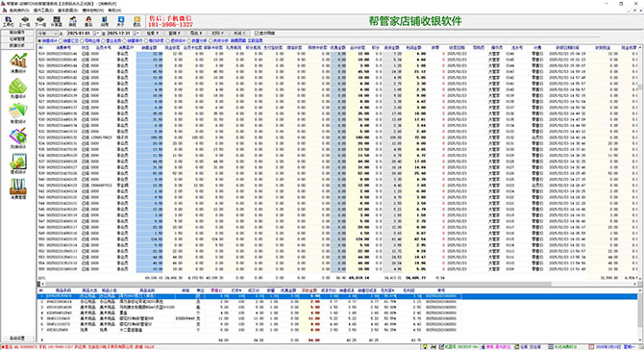Click the detail grid vertical scrollbar

click(639, 316)
